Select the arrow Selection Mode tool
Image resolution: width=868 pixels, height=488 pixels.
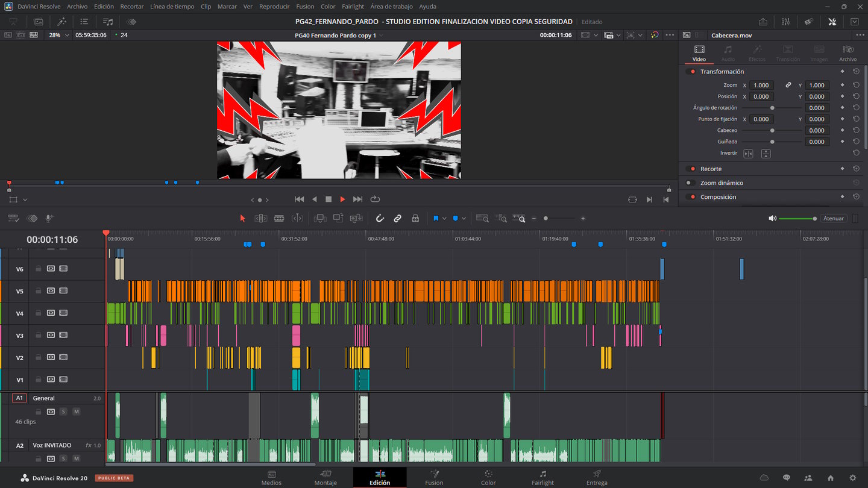coord(243,219)
